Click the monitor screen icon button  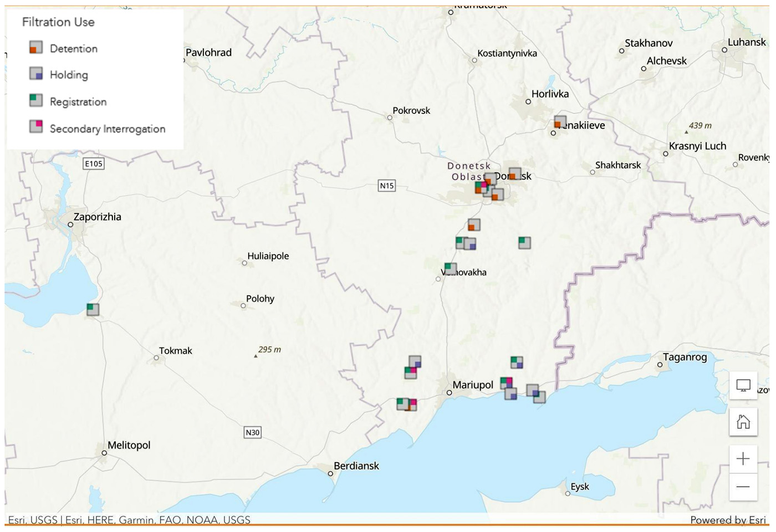[x=743, y=385]
